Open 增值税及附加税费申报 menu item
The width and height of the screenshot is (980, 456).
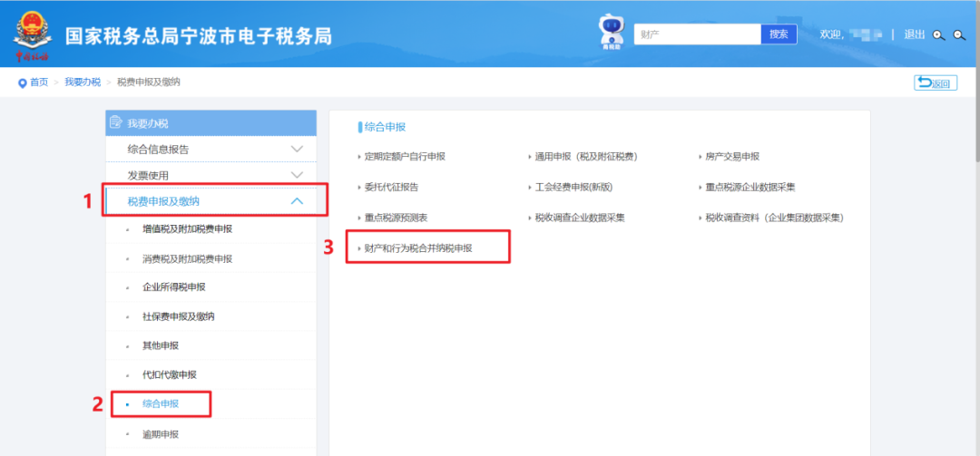(187, 229)
